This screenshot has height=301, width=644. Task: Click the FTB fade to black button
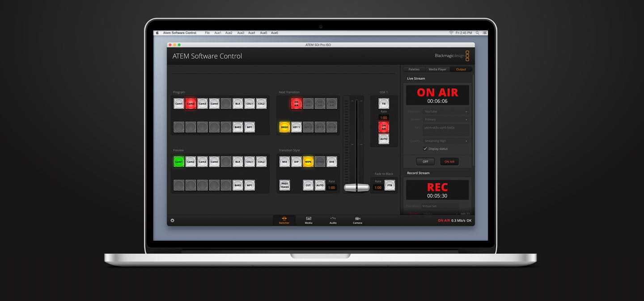(390, 185)
